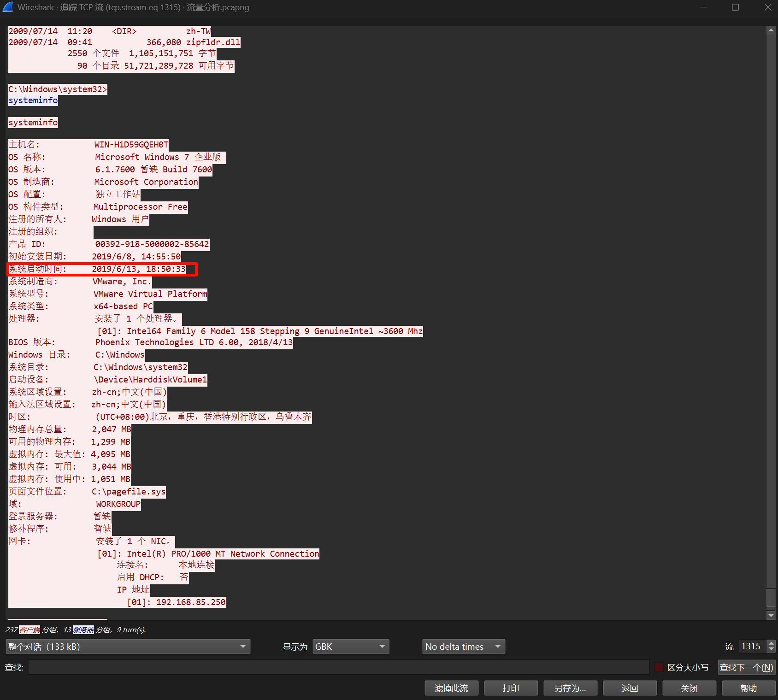Click the product ID 00392-918-5000002-85642
This screenshot has width=778, height=700.
click(x=152, y=244)
